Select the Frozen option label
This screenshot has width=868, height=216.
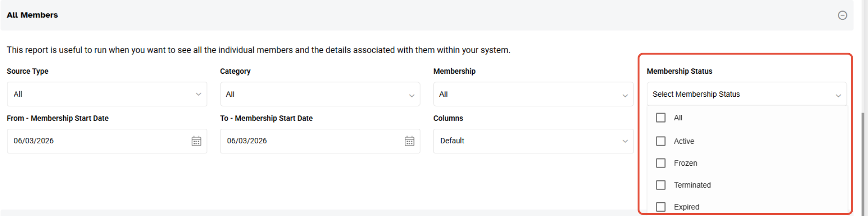coord(685,163)
